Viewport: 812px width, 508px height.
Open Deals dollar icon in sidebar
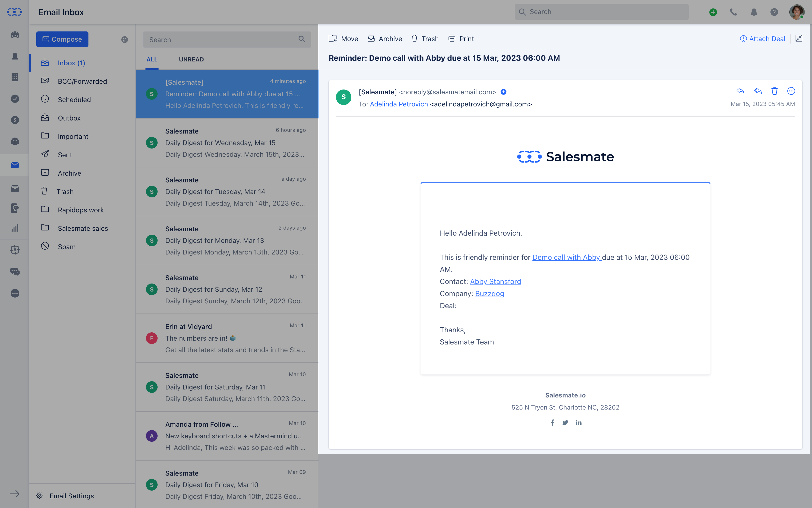point(15,120)
